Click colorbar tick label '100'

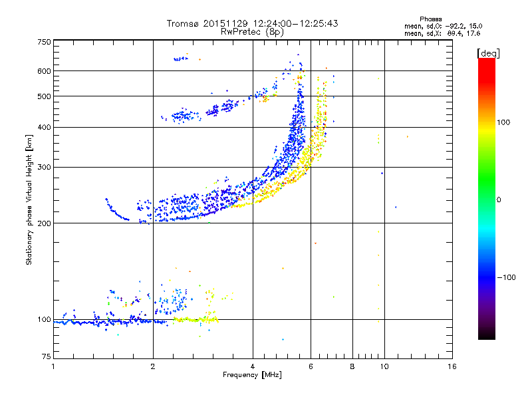503,122
